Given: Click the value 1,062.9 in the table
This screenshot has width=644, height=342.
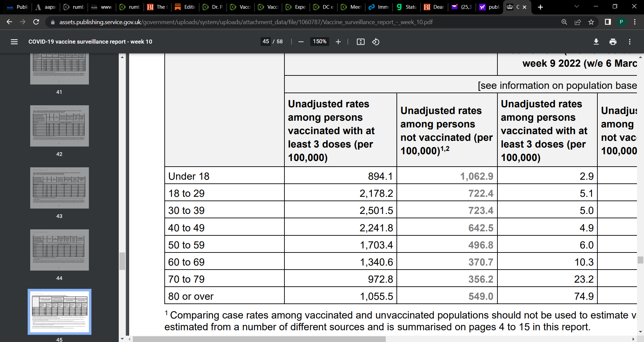Looking at the screenshot, I should pyautogui.click(x=477, y=176).
